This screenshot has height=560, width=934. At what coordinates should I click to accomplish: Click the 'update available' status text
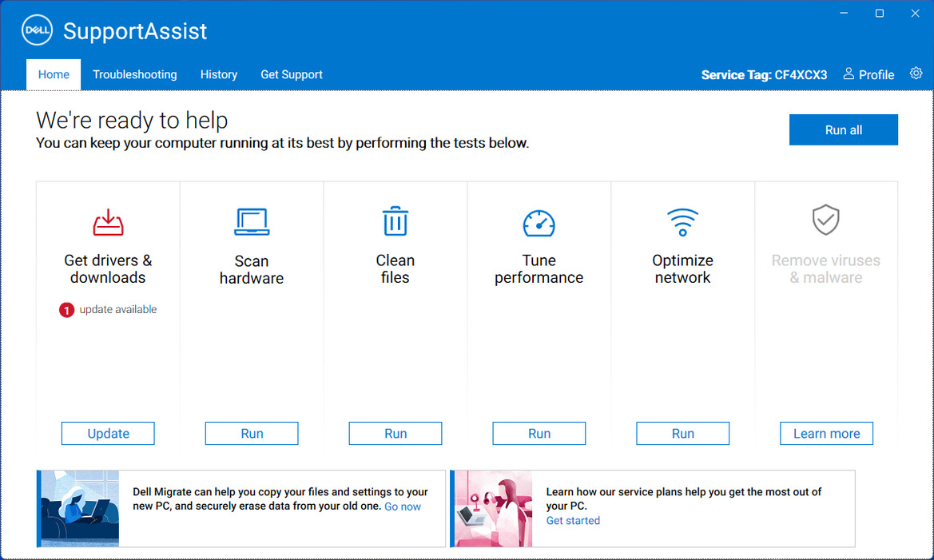[118, 309]
